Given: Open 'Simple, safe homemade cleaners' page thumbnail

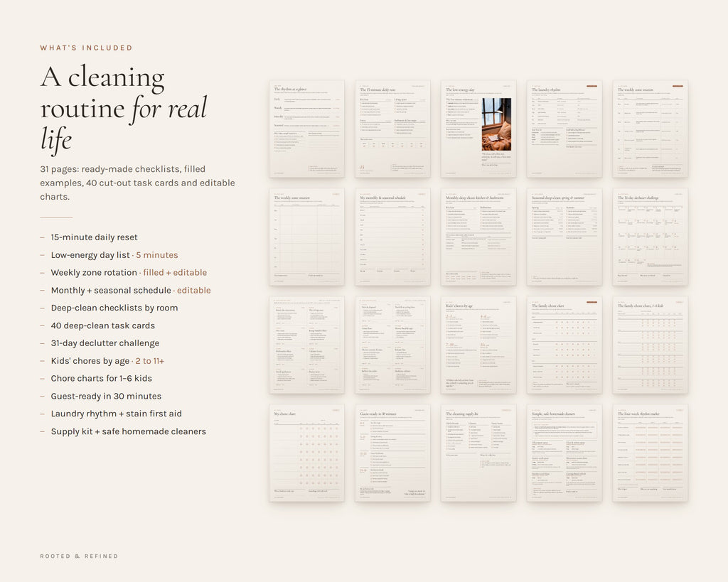Looking at the screenshot, I should click(x=564, y=453).
